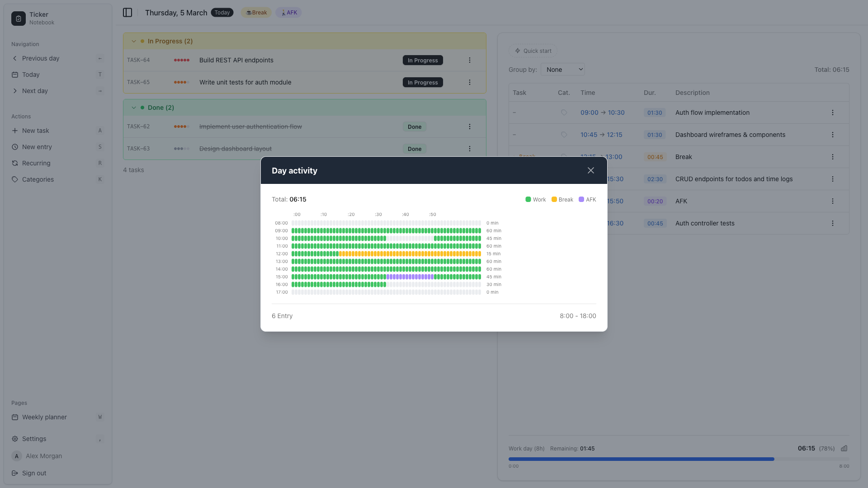868x488 pixels.
Task: Collapse the In Progress section
Action: tap(134, 41)
